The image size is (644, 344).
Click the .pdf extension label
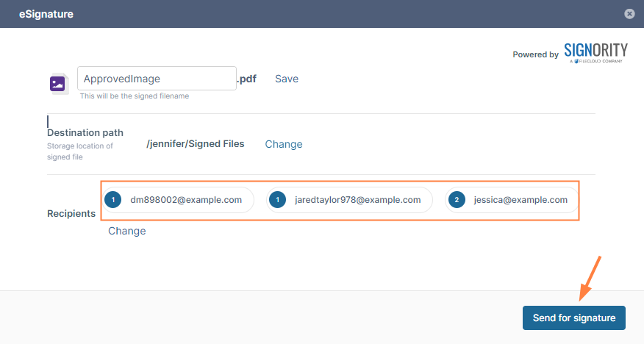click(x=247, y=79)
